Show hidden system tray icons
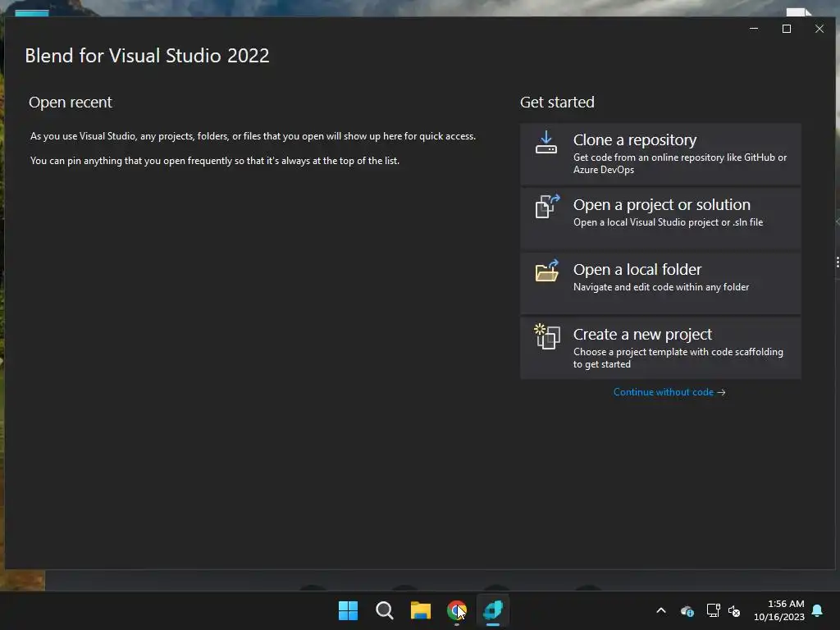This screenshot has width=840, height=630. coord(661,610)
